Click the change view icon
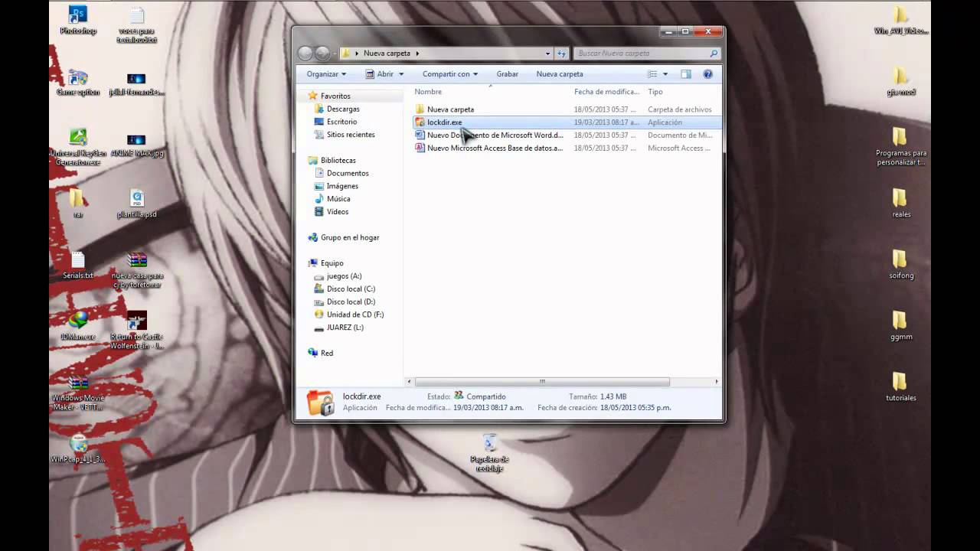The width and height of the screenshot is (980, 551). [x=652, y=74]
